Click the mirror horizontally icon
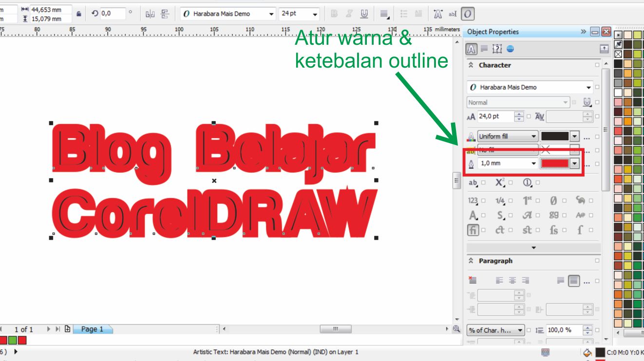The width and height of the screenshot is (644, 361). click(150, 14)
